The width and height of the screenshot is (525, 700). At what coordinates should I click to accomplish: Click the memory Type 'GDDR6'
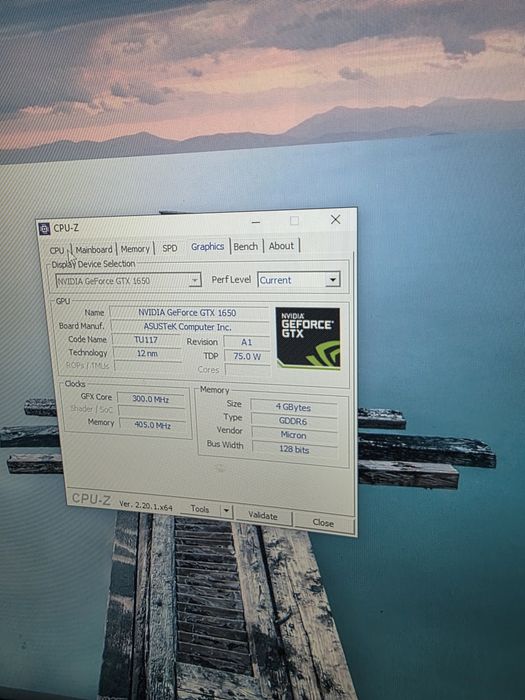coord(294,421)
